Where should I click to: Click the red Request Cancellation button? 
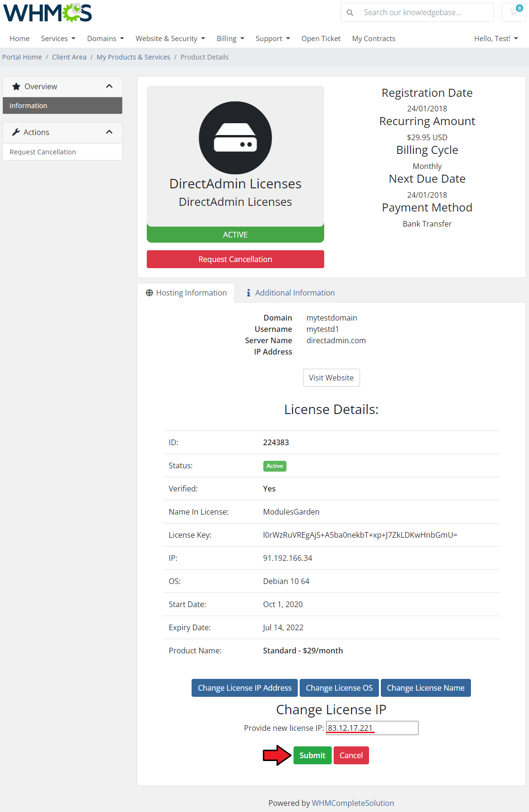235,259
